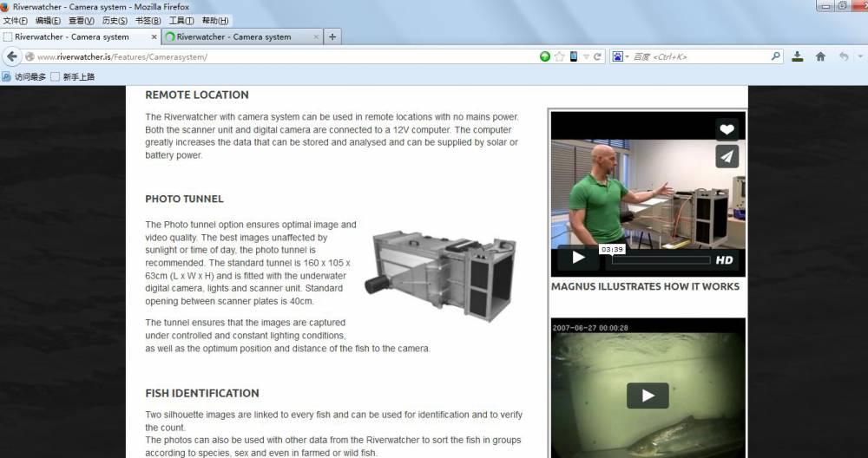Screen dimensions: 868x458
Task: Click the magnifier search icon
Action: pyautogui.click(x=775, y=56)
